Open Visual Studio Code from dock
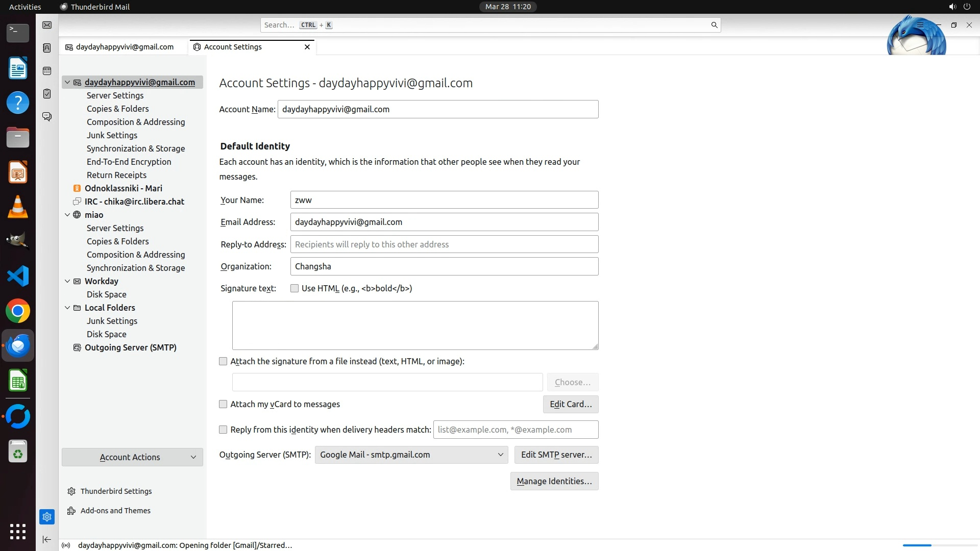 (18, 277)
